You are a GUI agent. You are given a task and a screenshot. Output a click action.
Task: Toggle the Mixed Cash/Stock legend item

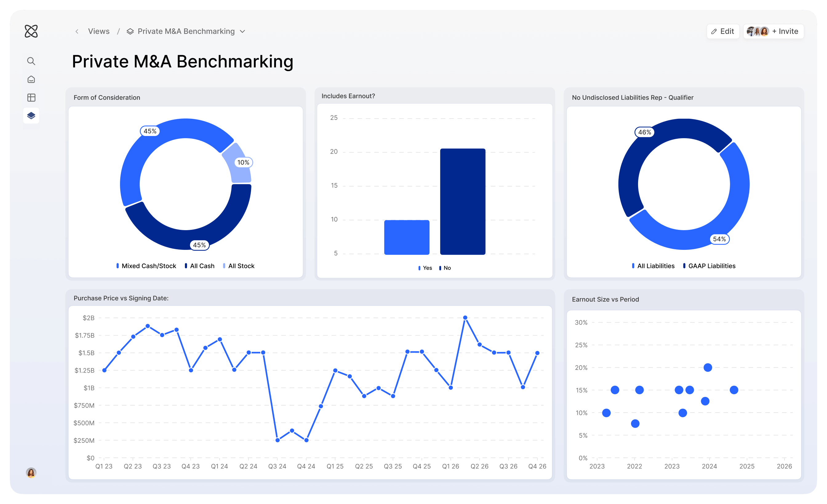146,266
